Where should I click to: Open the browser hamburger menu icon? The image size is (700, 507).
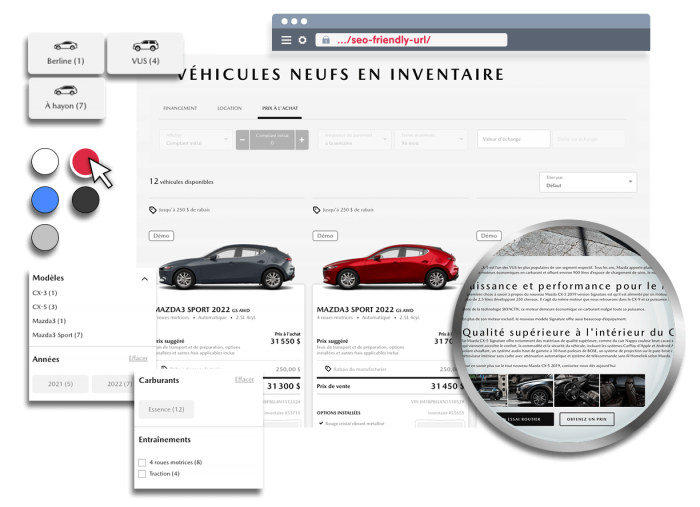[x=286, y=40]
